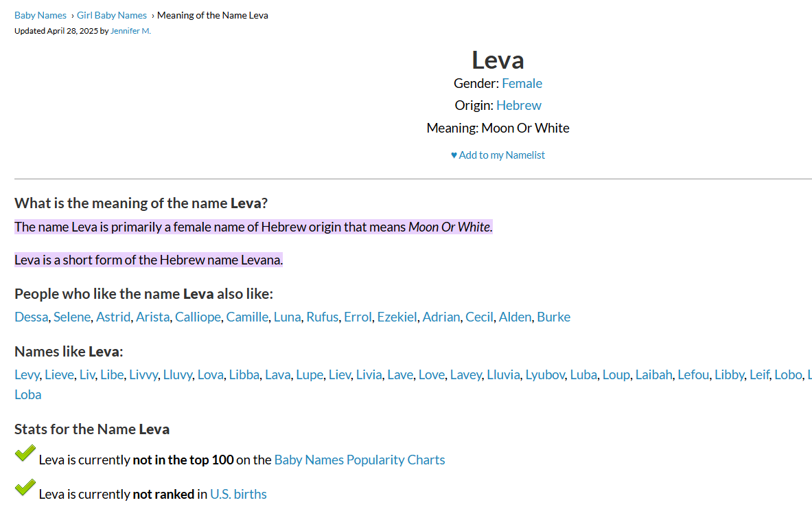Open author Jennifer M. profile link
This screenshot has width=812, height=507.
pos(130,31)
